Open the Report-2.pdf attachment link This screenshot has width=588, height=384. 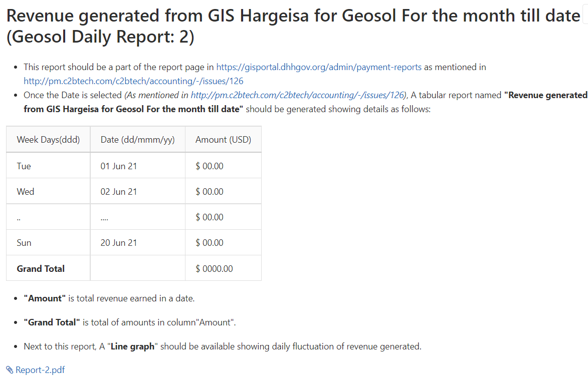(40, 370)
